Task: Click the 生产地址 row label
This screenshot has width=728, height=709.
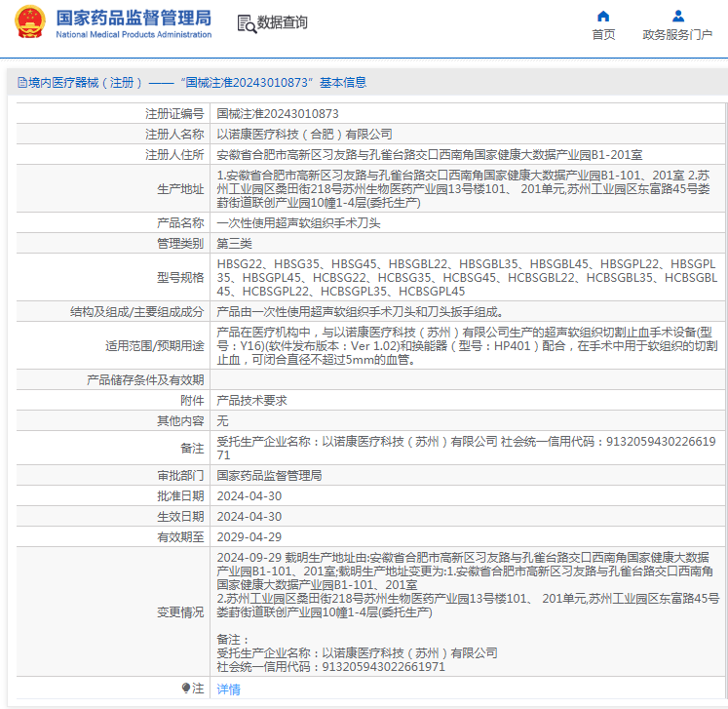Action: [x=180, y=189]
